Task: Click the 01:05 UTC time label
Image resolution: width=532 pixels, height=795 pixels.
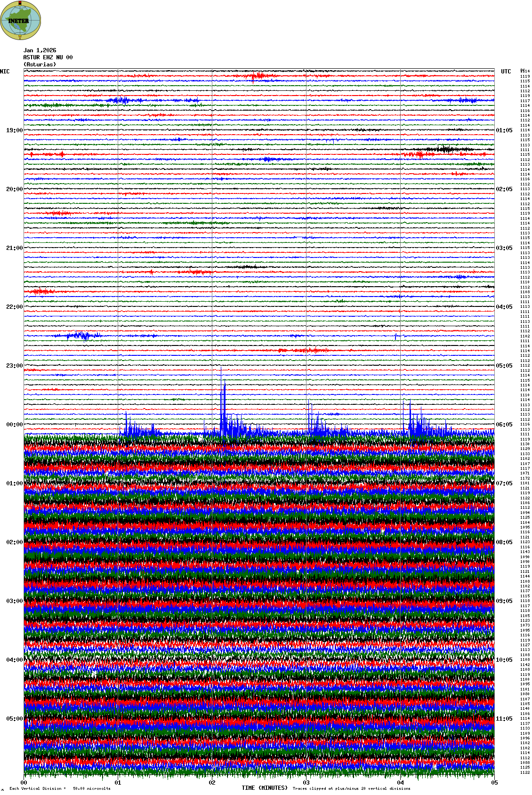Action: tap(504, 130)
